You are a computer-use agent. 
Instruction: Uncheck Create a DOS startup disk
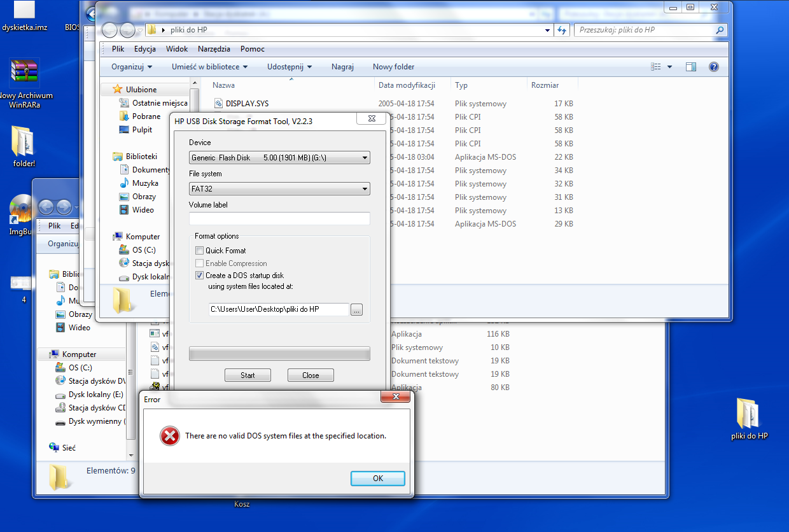pyautogui.click(x=199, y=276)
